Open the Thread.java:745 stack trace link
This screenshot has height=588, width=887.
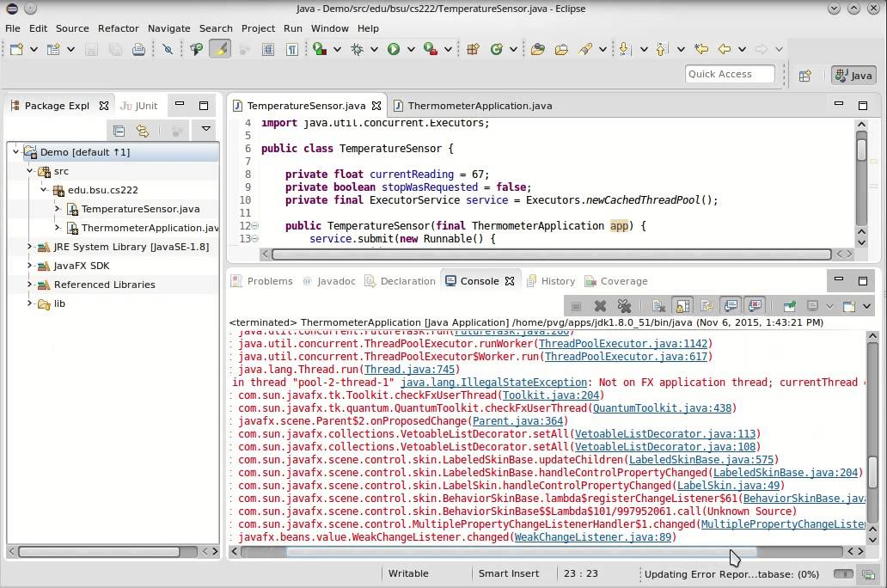point(410,370)
